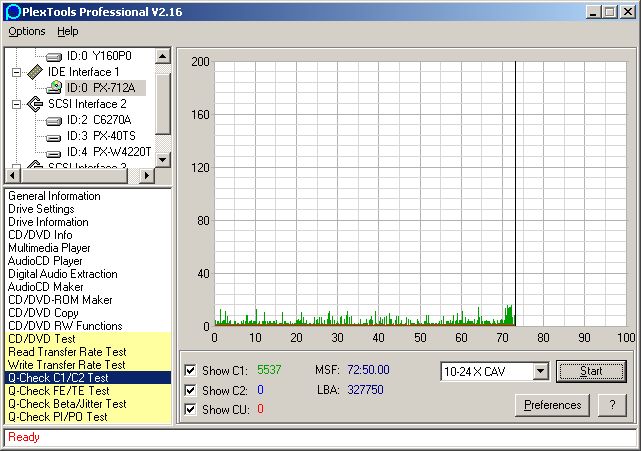The height and width of the screenshot is (451, 641).
Task: Open CD/DVD Copy
Action: (43, 313)
